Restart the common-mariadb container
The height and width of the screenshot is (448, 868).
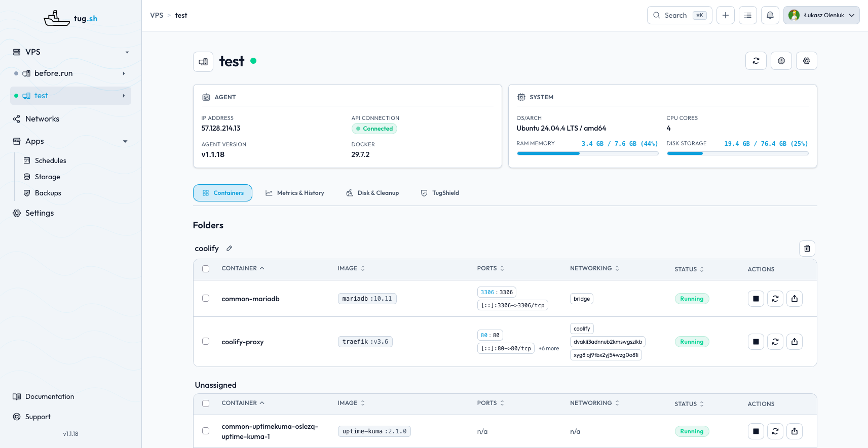click(775, 299)
